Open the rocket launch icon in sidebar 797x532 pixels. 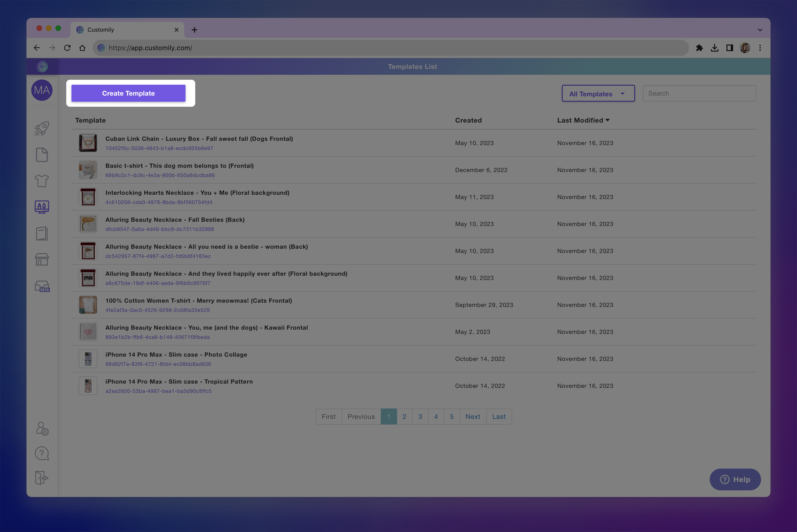pyautogui.click(x=42, y=129)
